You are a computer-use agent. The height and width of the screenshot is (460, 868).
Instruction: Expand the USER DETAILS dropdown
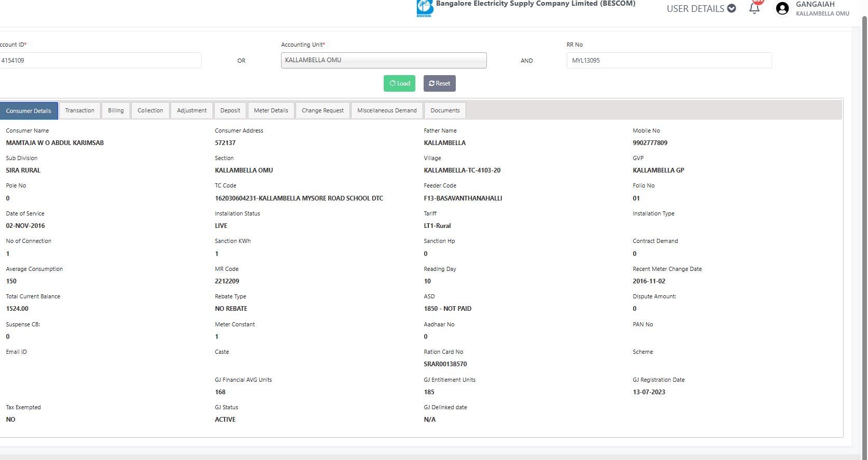tap(701, 8)
